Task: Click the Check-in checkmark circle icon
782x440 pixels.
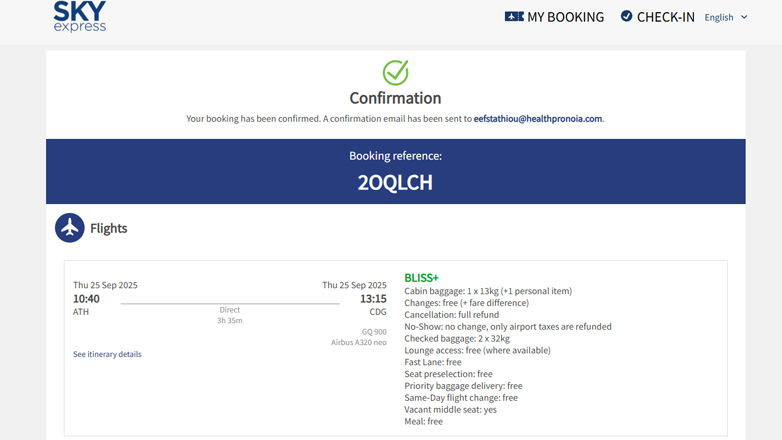Action: coord(626,16)
